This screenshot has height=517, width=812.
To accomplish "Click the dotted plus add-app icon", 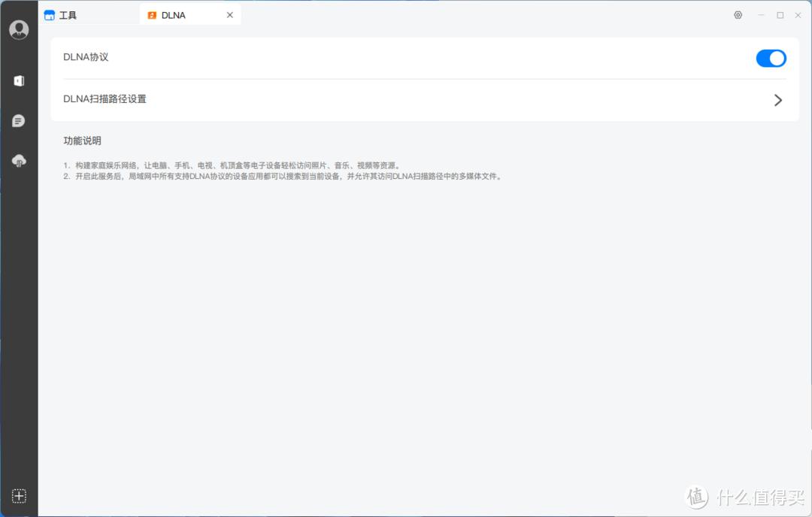I will 19,496.
